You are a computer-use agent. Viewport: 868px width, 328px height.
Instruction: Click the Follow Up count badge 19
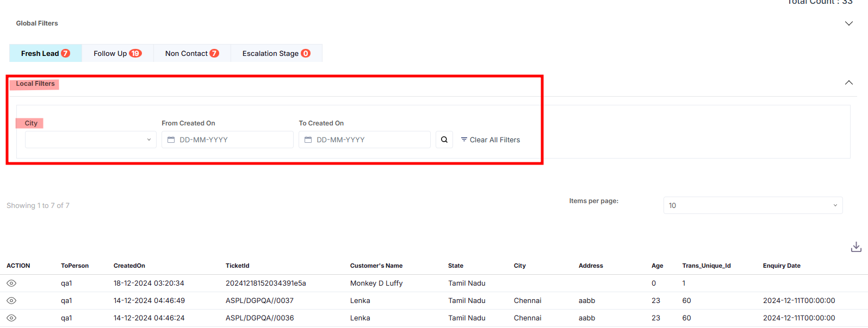coord(135,53)
